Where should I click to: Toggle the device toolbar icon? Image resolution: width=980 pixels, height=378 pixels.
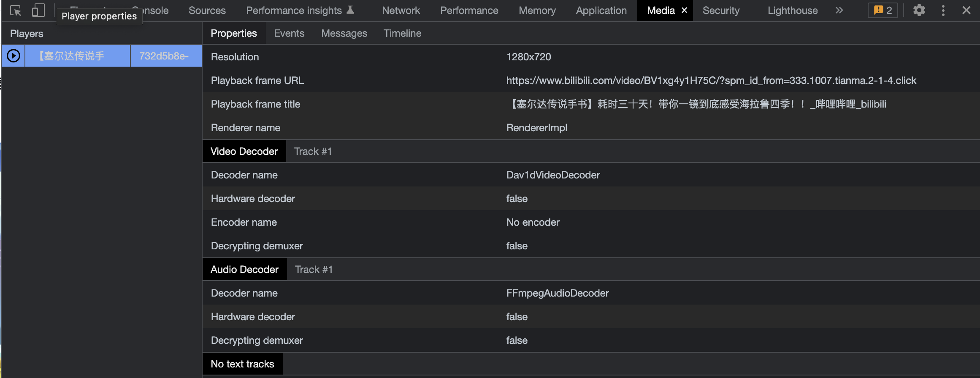[x=38, y=11]
